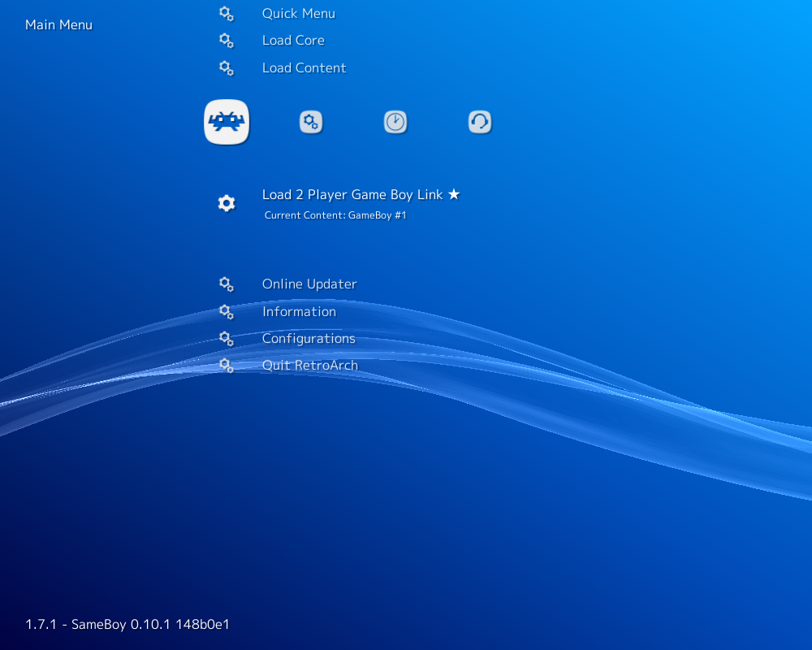812x650 pixels.
Task: Click the gear icon beside Load 2 Player Game Boy Link
Action: (x=227, y=203)
